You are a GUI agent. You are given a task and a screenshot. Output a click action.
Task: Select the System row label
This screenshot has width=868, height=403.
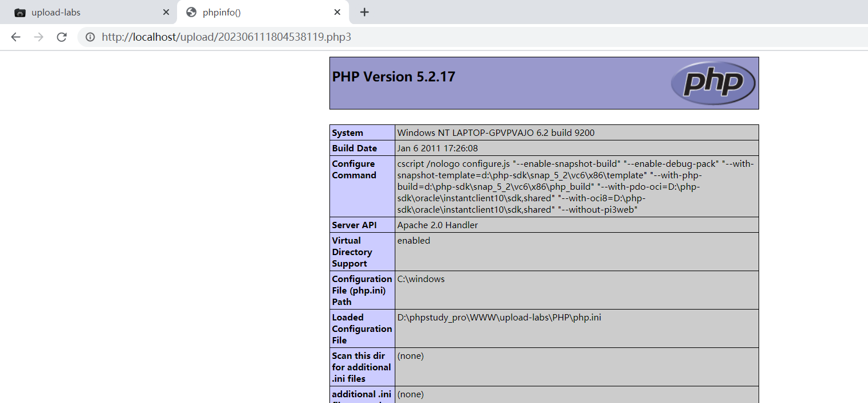[347, 133]
